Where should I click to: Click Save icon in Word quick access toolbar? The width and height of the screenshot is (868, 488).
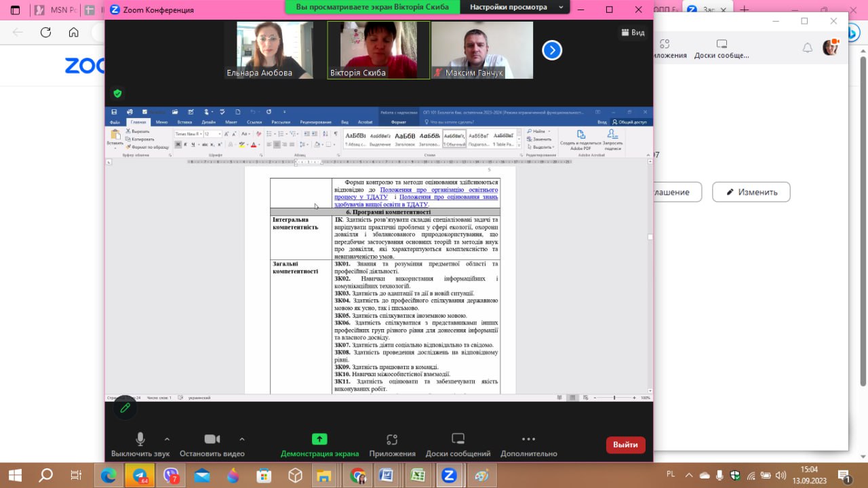(114, 112)
